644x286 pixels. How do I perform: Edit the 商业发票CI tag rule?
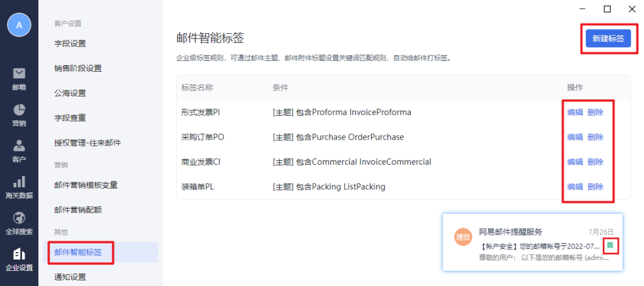pyautogui.click(x=575, y=162)
